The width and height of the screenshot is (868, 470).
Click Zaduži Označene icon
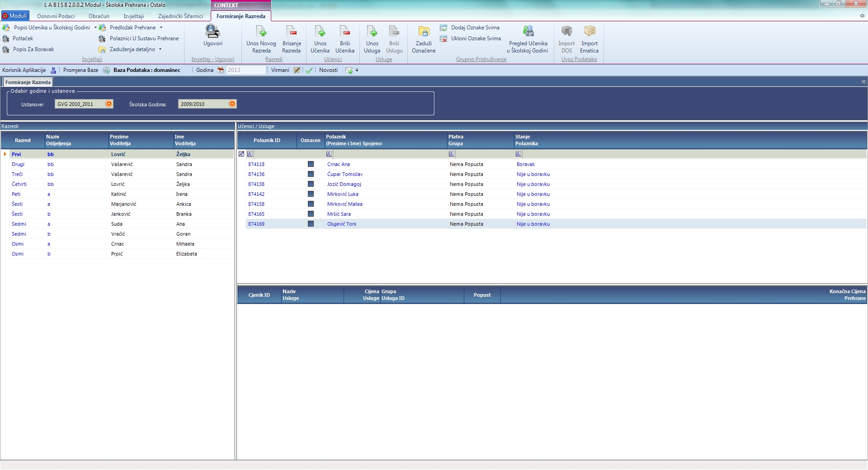[424, 32]
